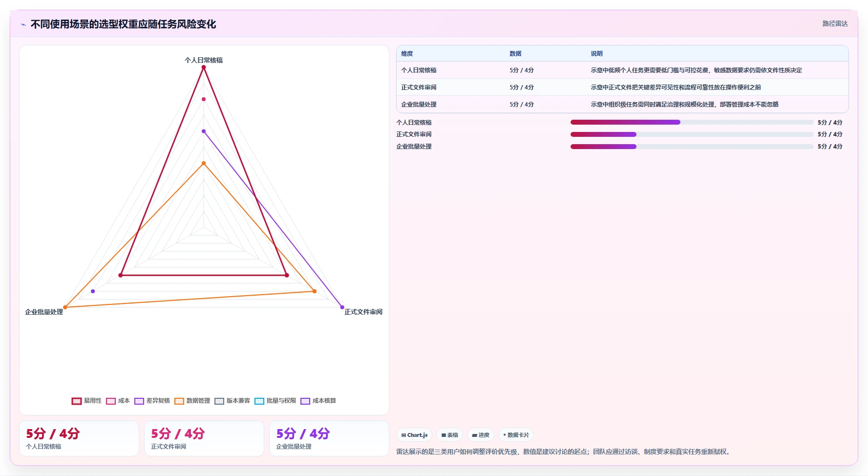The image size is (868, 476).
Task: Select the 数据 column header
Action: 515,54
